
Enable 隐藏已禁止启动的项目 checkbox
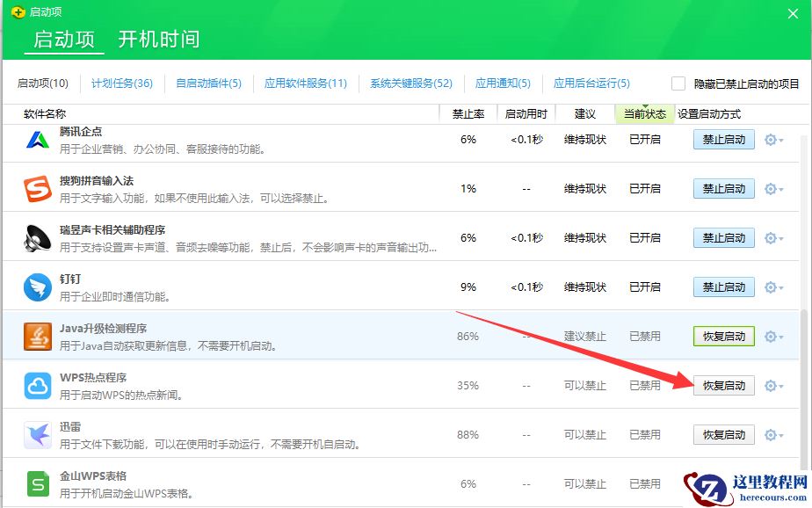click(x=678, y=83)
